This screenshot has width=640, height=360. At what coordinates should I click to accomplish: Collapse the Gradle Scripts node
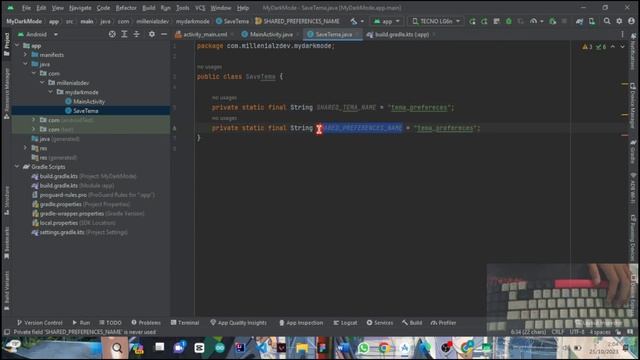pyautogui.click(x=17, y=167)
